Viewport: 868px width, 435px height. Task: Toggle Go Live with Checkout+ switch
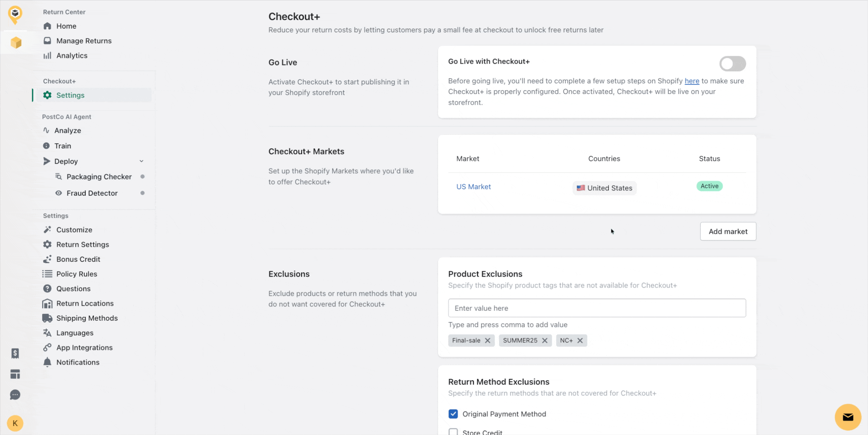tap(732, 64)
